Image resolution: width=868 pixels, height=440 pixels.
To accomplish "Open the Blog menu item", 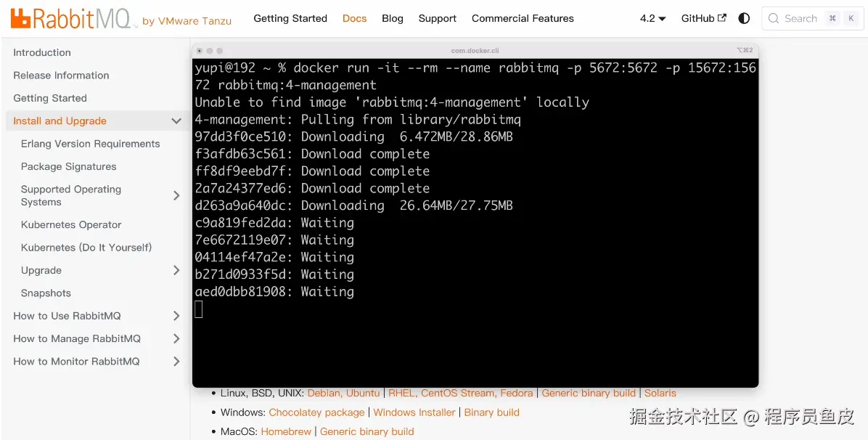I will 393,18.
